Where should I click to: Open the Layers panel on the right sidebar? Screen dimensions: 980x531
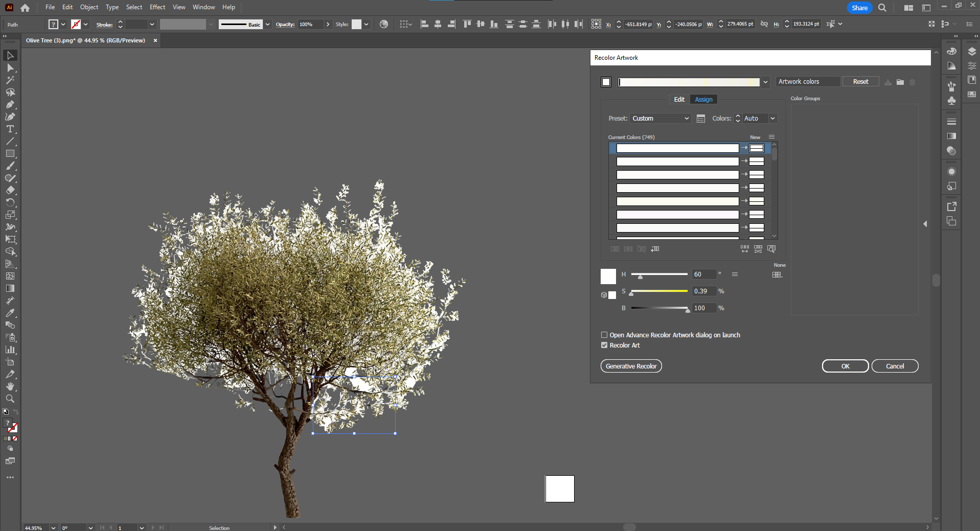972,52
